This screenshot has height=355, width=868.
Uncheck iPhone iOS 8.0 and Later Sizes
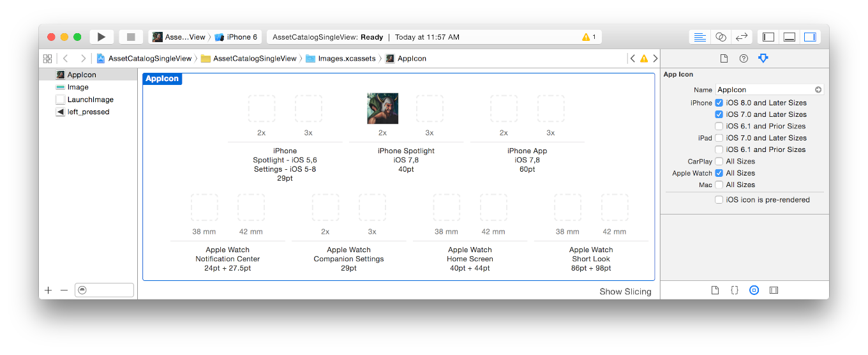point(719,103)
